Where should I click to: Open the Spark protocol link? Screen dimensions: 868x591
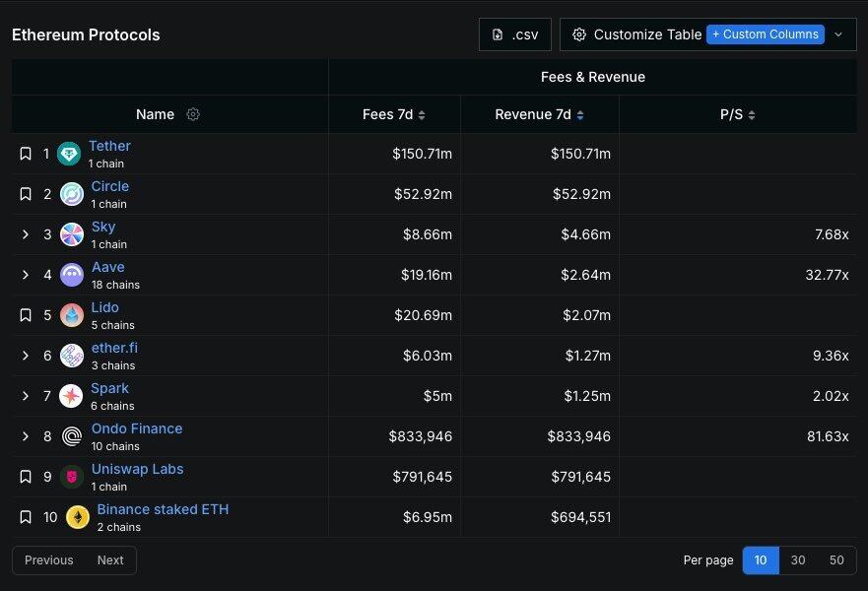pyautogui.click(x=109, y=388)
